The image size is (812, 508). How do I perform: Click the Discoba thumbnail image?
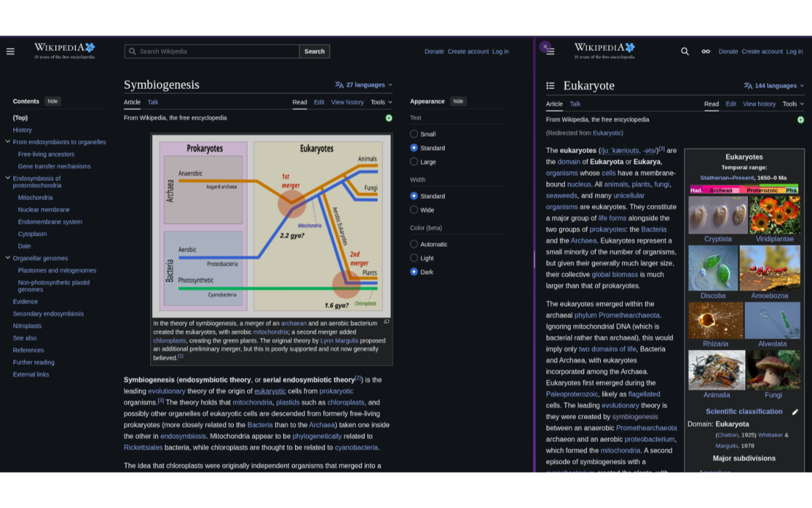(713, 268)
